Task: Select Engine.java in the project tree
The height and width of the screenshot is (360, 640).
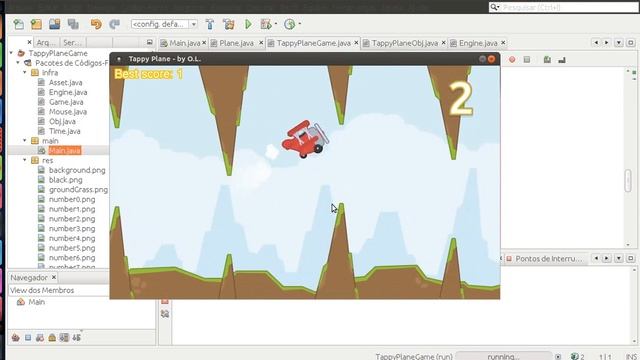Action: pyautogui.click(x=68, y=92)
